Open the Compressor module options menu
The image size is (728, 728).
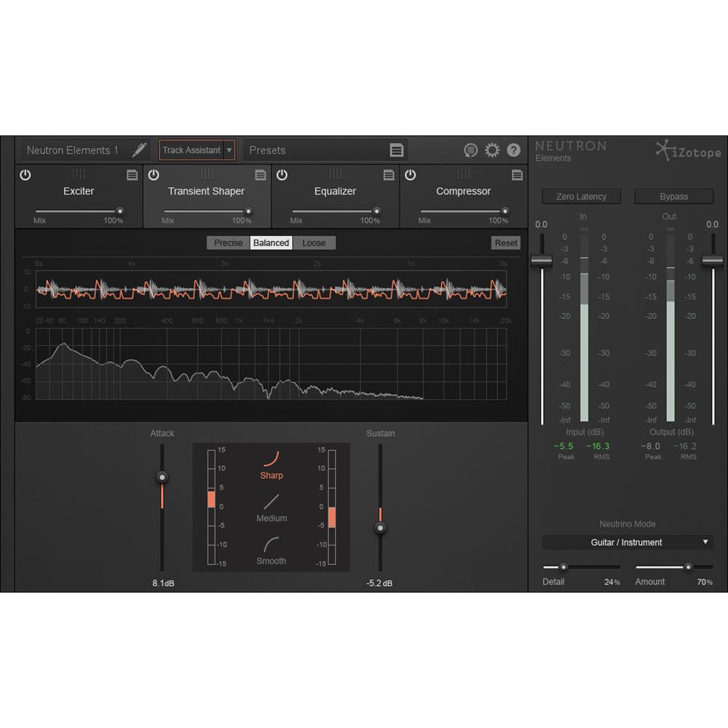coord(517,175)
